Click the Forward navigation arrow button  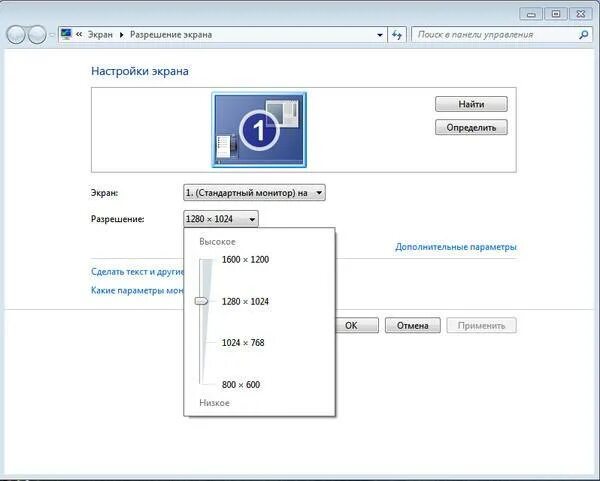pyautogui.click(x=37, y=35)
